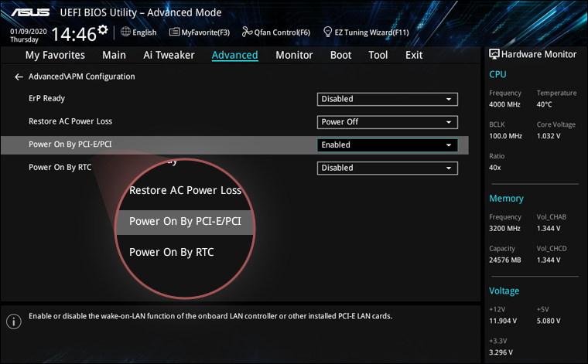Click the ASUS logo
Screen dimensions: 588x364
click(x=30, y=12)
